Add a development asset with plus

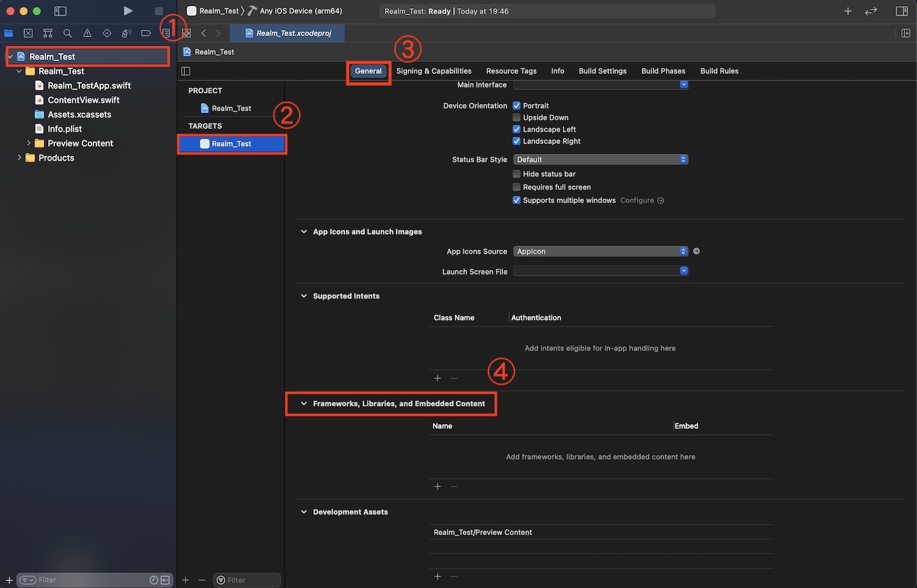(437, 576)
